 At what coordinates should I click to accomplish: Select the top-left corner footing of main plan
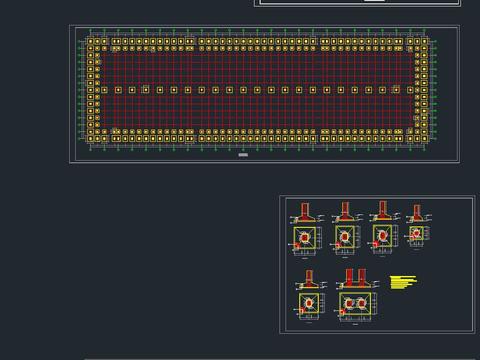90,41
